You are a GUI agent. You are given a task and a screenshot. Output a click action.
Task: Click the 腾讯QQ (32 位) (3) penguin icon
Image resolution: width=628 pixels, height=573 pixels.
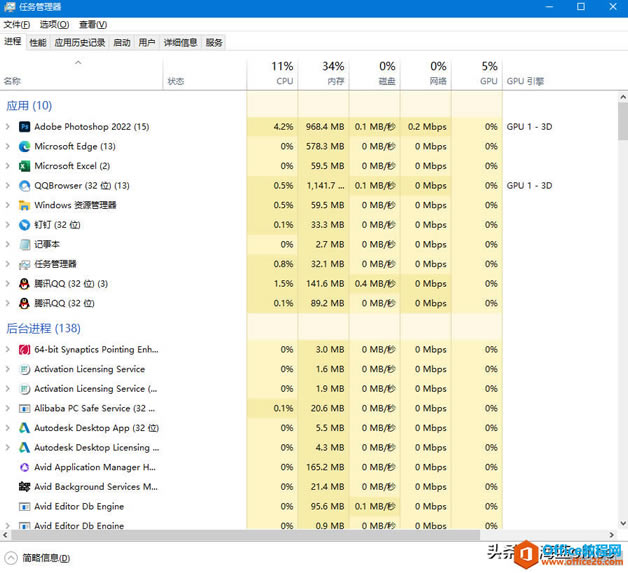(24, 284)
